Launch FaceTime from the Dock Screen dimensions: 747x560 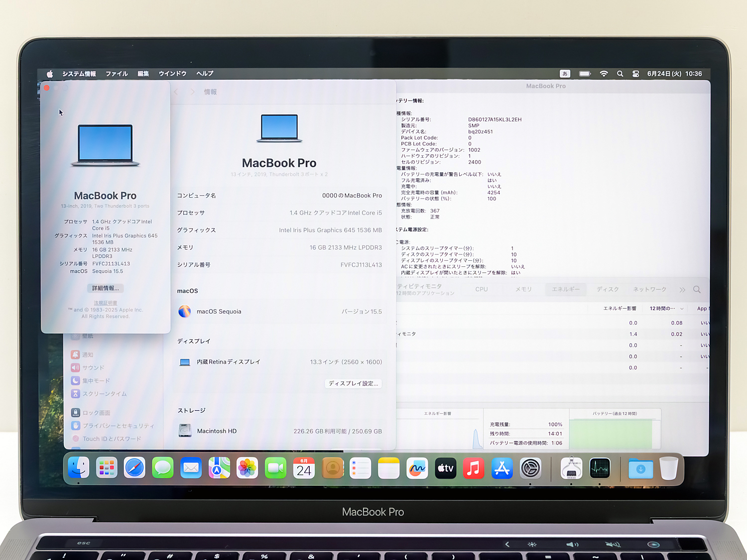click(275, 468)
